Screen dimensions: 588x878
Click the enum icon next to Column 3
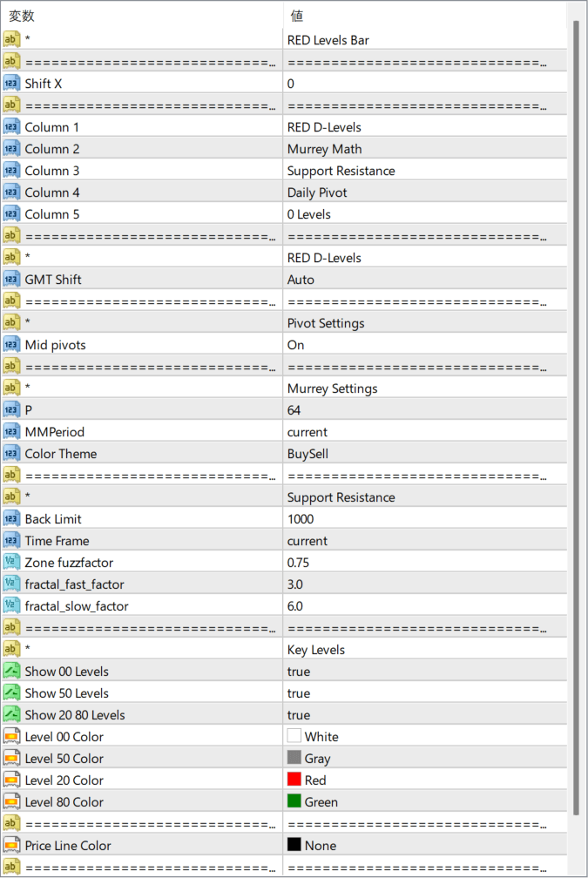(x=11, y=171)
